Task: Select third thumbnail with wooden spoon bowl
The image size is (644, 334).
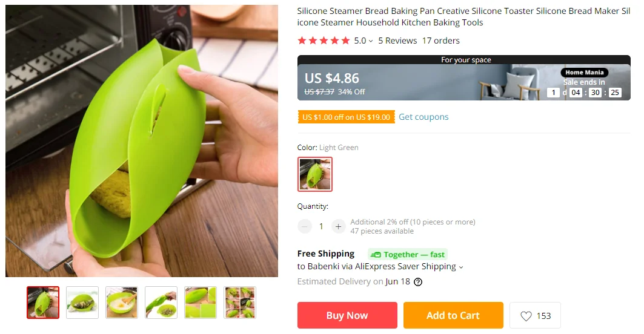Action: tap(122, 303)
